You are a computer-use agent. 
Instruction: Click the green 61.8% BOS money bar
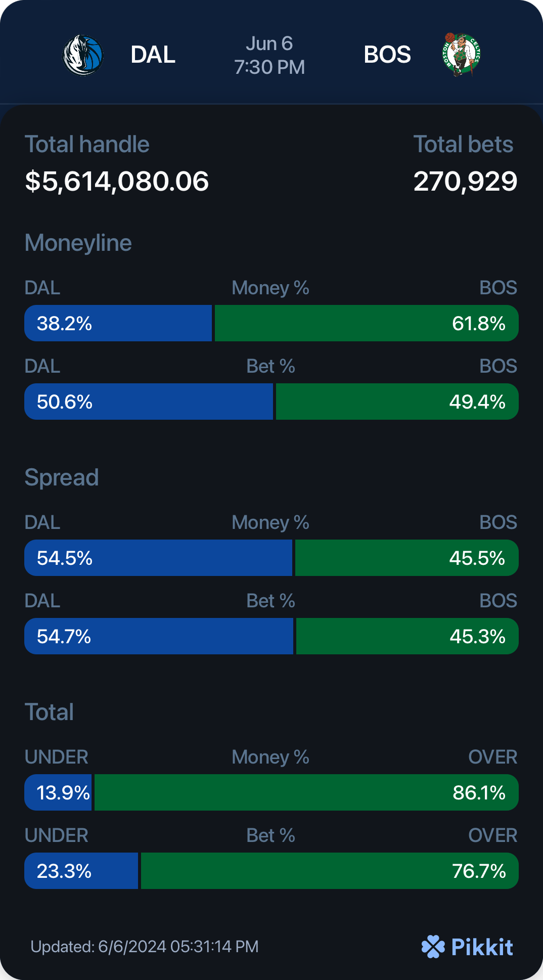tap(367, 323)
